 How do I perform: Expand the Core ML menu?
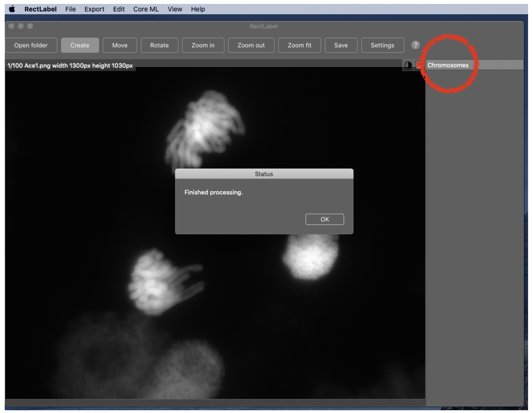pyautogui.click(x=146, y=9)
